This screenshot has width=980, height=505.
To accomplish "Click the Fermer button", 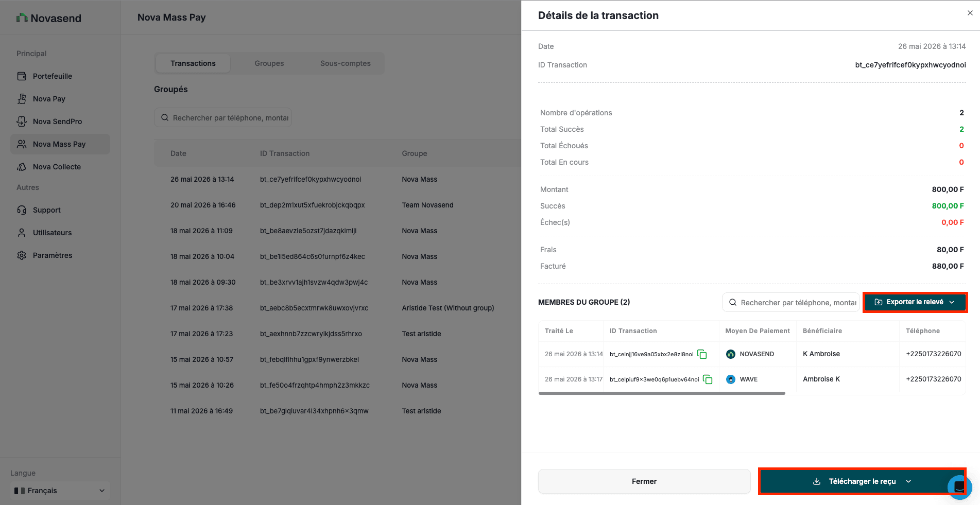I will point(644,481).
